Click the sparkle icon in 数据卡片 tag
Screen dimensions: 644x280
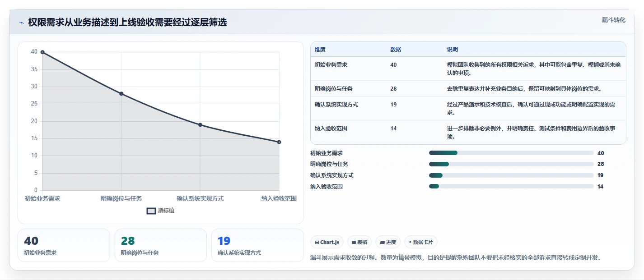click(410, 242)
